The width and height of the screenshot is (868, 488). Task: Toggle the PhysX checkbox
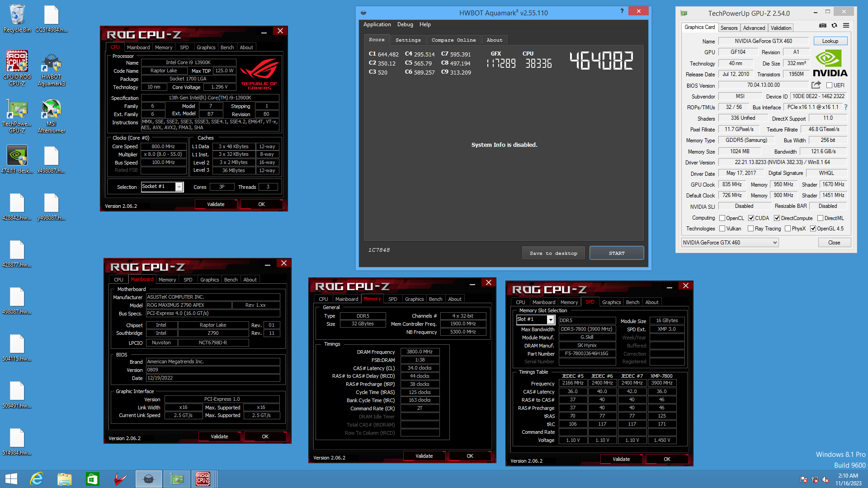(x=788, y=229)
